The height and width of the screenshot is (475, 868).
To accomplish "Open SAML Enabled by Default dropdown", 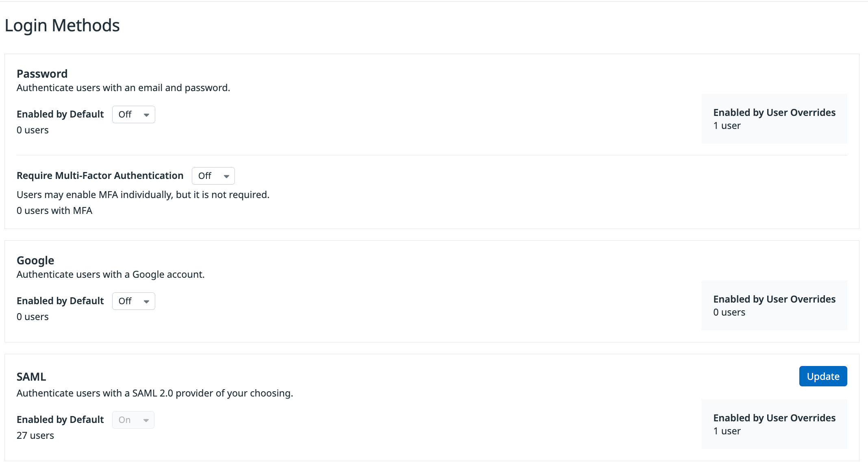I will pos(133,420).
